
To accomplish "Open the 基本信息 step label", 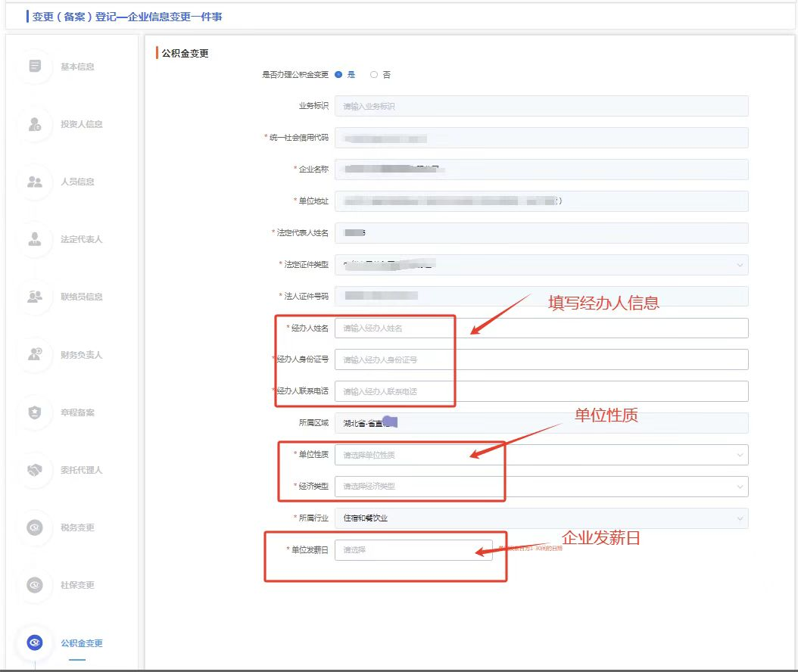I will 77,67.
